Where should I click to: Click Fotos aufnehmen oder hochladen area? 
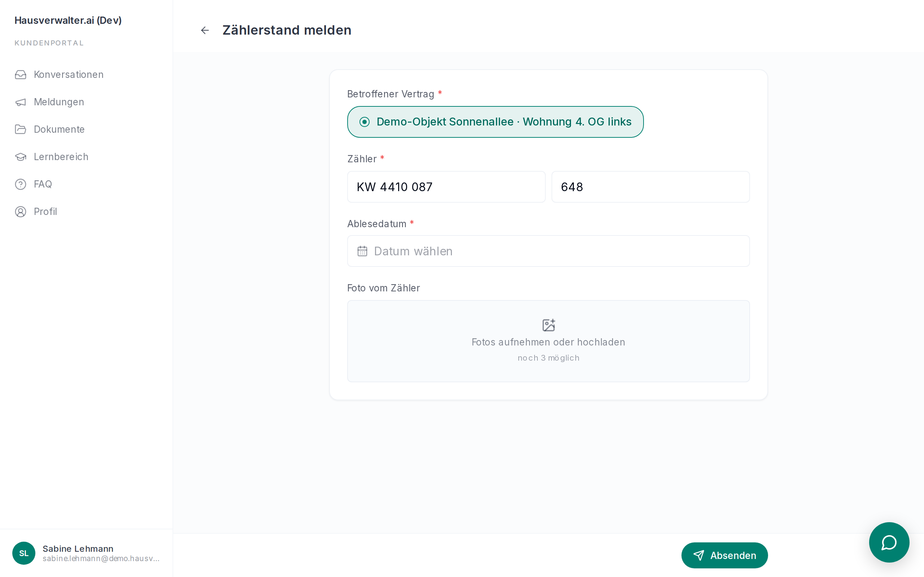(x=548, y=341)
